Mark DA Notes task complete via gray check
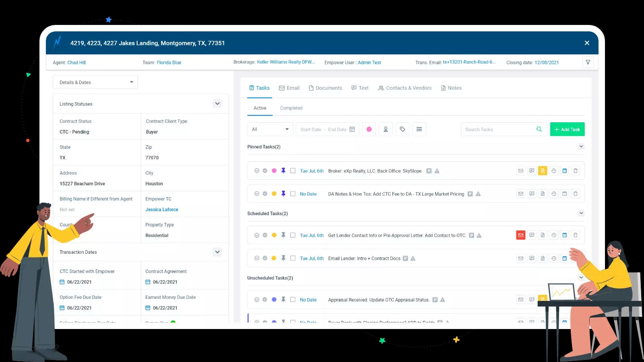The image size is (644, 362). pos(265,193)
